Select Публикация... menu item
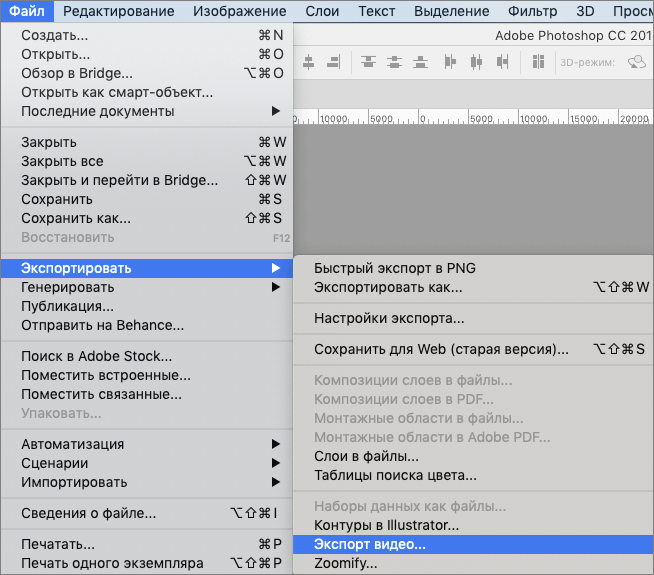 pos(146,306)
